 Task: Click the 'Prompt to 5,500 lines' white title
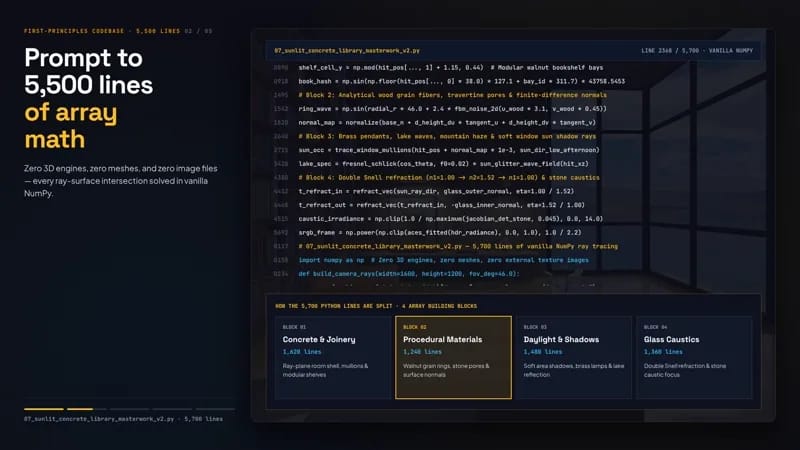point(88,71)
